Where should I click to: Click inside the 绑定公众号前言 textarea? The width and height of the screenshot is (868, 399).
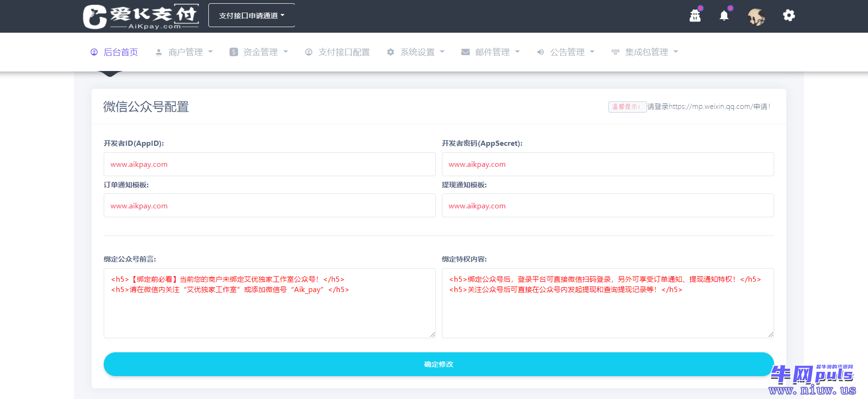(x=270, y=303)
